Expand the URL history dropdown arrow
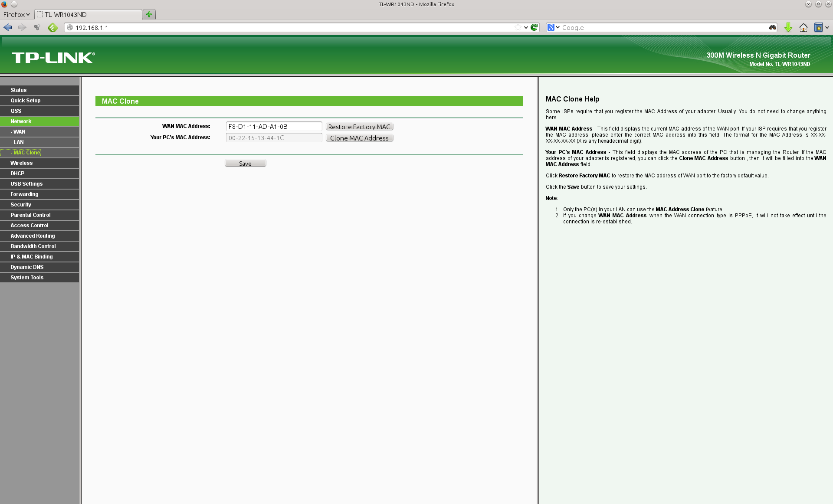This screenshot has width=833, height=504. click(526, 27)
